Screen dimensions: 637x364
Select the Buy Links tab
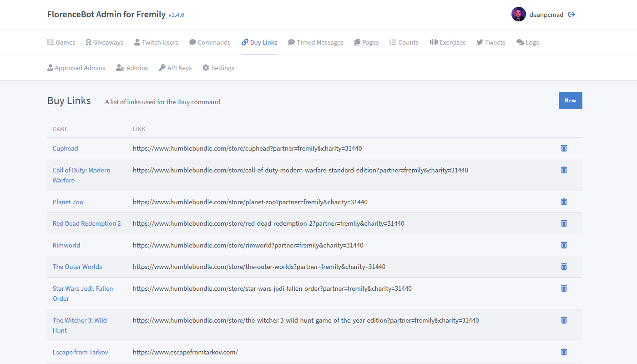coord(259,42)
